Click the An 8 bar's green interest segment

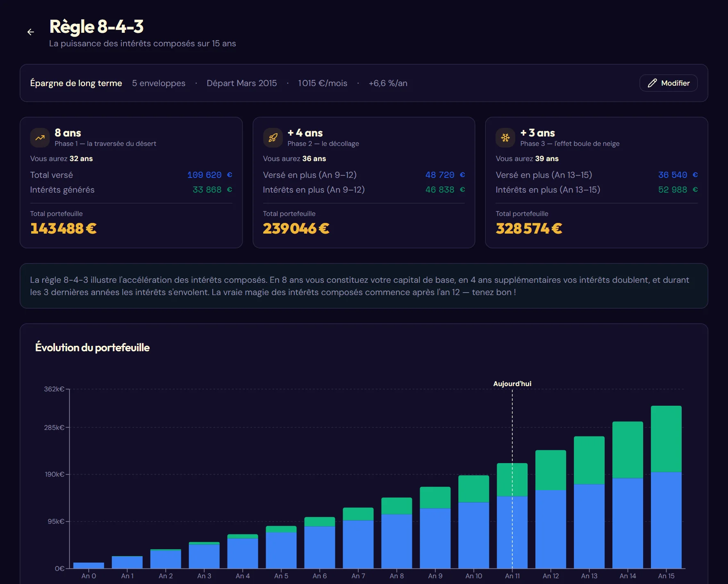397,506
